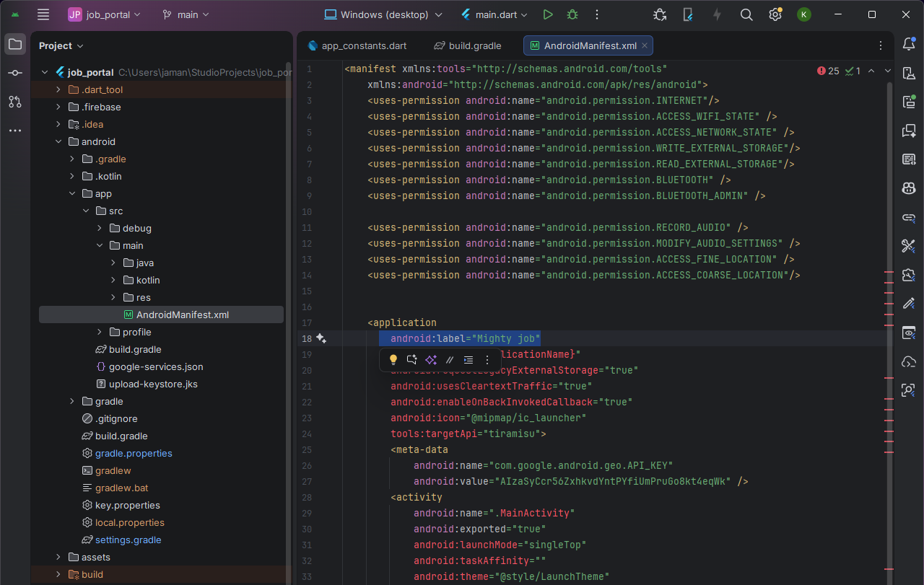Click the 25 errors indicator
The height and width of the screenshot is (585, 924).
[x=828, y=71]
